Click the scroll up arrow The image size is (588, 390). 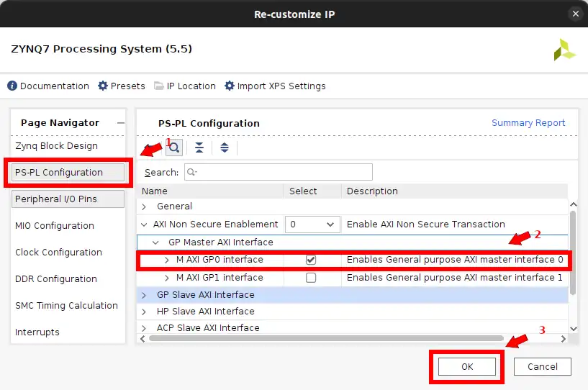(574, 205)
